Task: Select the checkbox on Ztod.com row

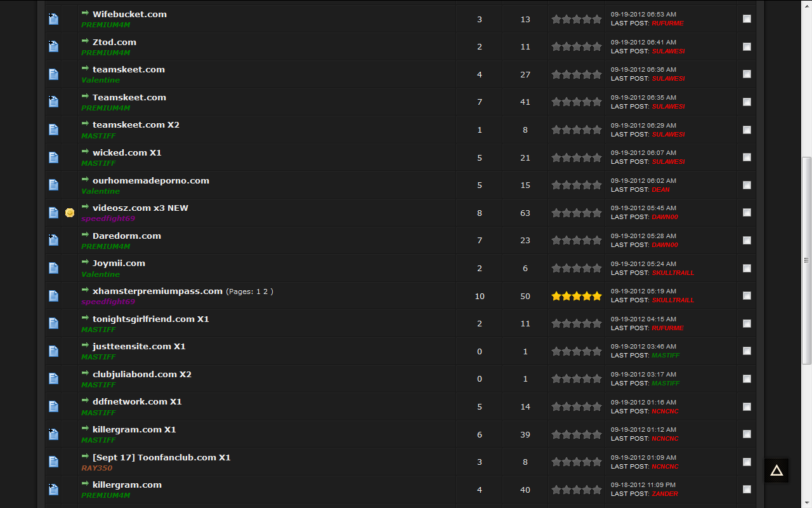Action: [747, 46]
